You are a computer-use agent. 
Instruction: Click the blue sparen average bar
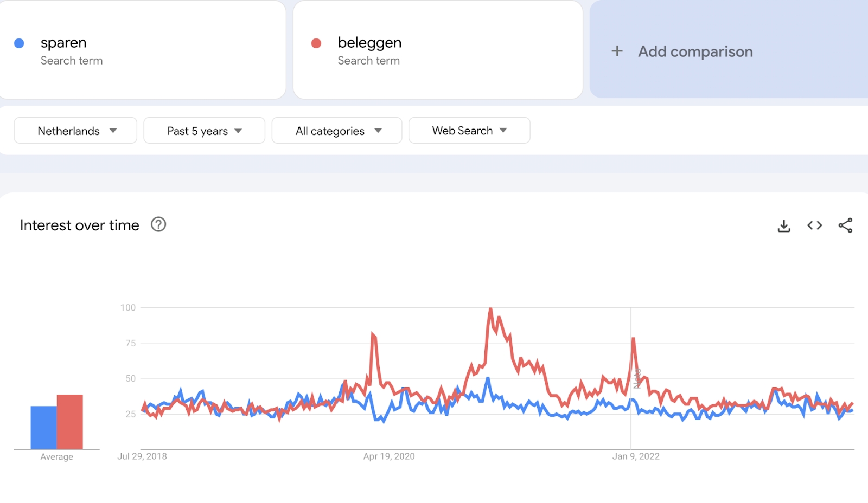tap(43, 428)
